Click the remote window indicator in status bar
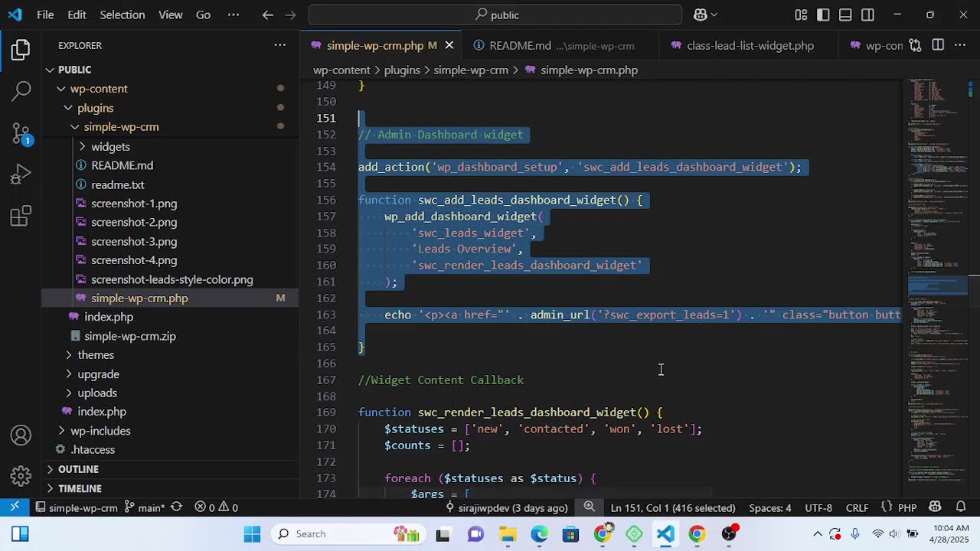The height and width of the screenshot is (551, 980). point(15,507)
